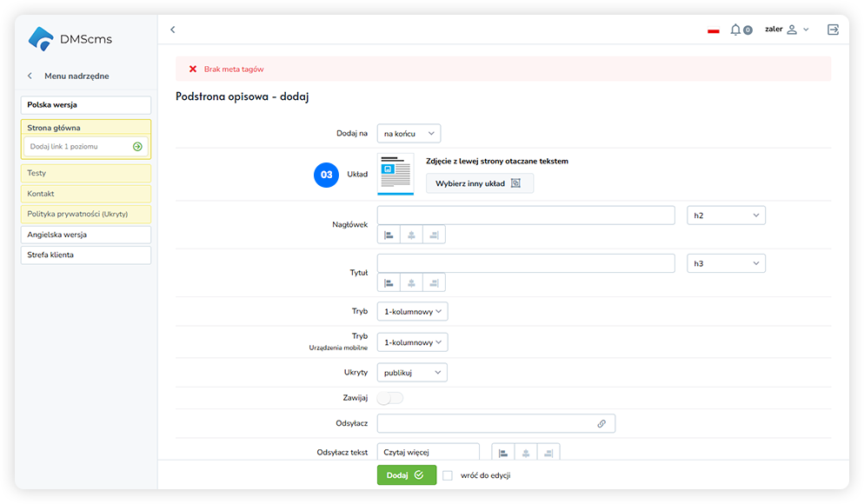864x504 pixels.
Task: Expand the Ukryty publikuj dropdown
Action: pos(413,372)
